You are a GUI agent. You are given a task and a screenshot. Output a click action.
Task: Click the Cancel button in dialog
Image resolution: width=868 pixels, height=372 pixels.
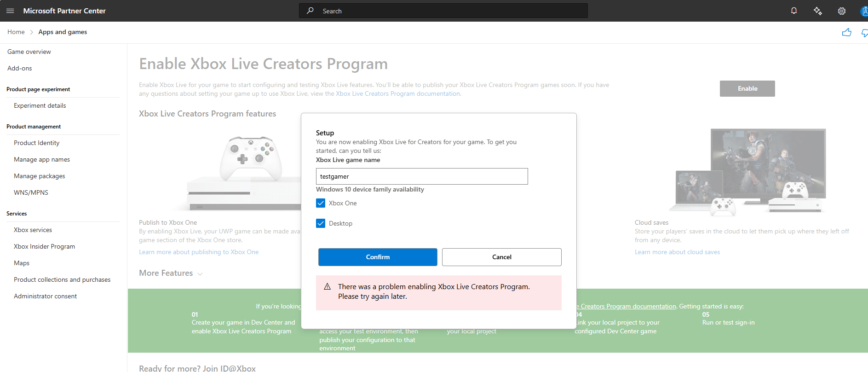tap(501, 257)
